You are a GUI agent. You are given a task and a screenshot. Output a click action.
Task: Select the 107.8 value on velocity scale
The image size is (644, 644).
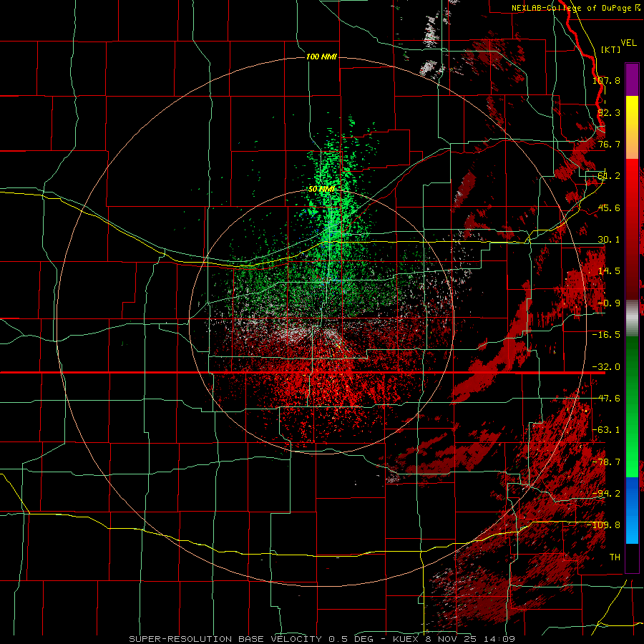tap(606, 80)
